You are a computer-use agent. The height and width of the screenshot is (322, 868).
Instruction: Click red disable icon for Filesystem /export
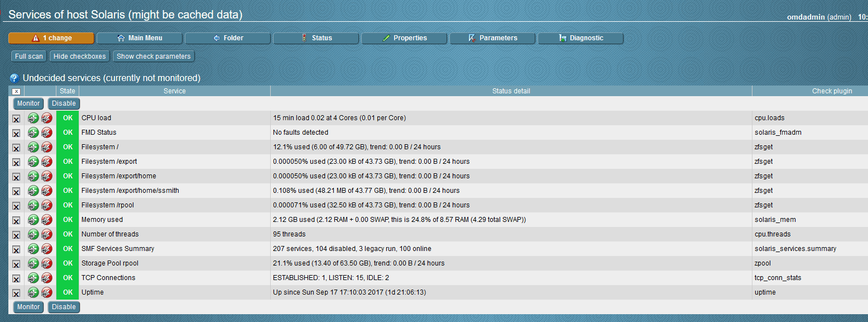click(x=47, y=162)
